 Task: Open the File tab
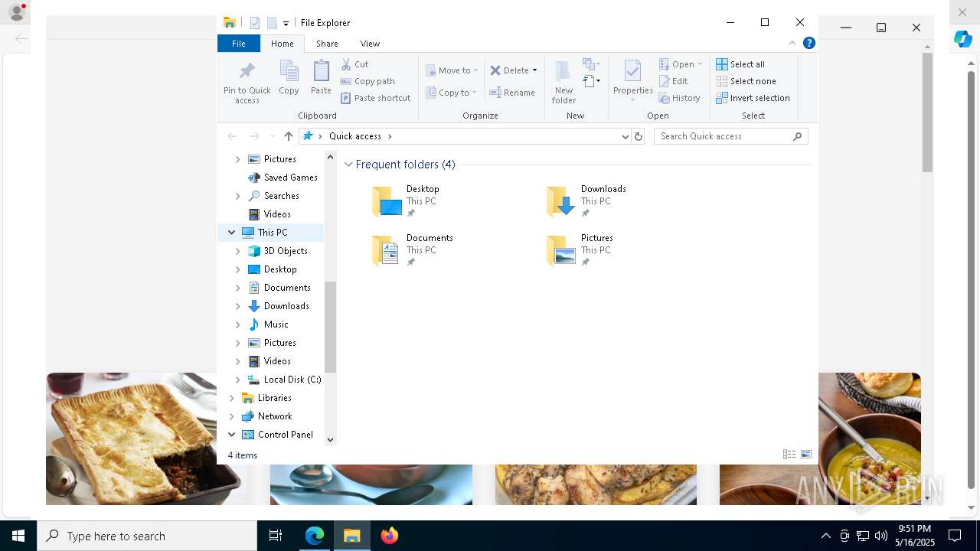239,44
